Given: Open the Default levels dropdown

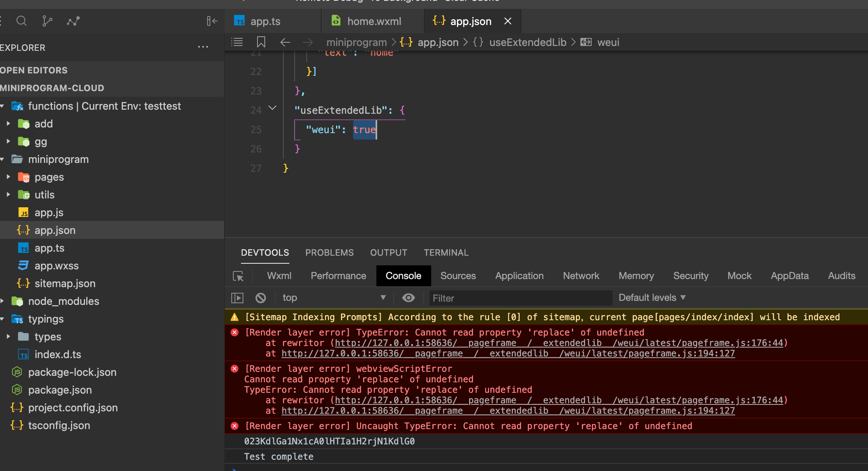Looking at the screenshot, I should coord(652,298).
